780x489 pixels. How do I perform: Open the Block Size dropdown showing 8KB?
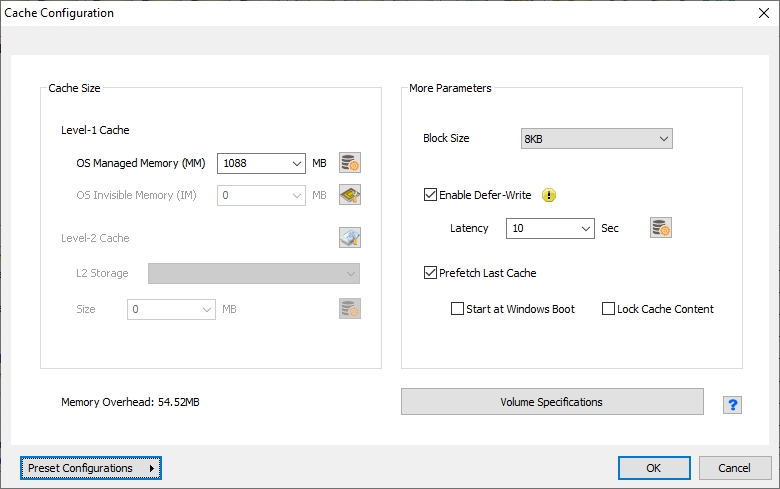[596, 139]
